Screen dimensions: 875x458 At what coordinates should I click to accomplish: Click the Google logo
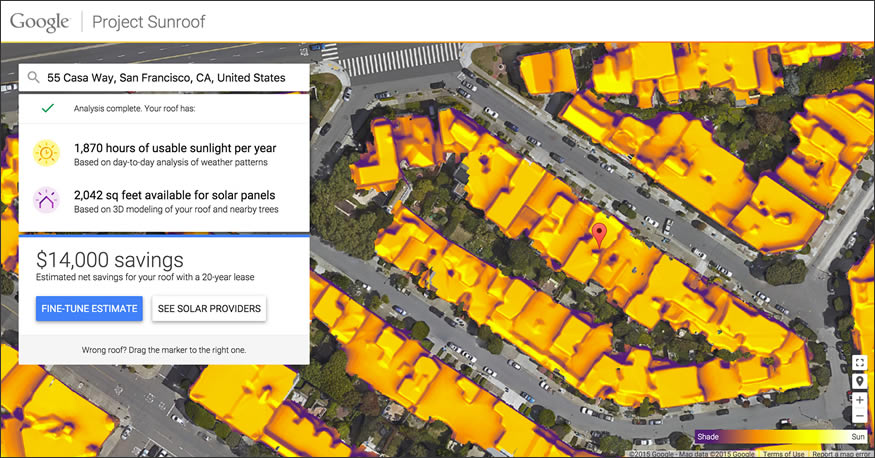coord(40,22)
